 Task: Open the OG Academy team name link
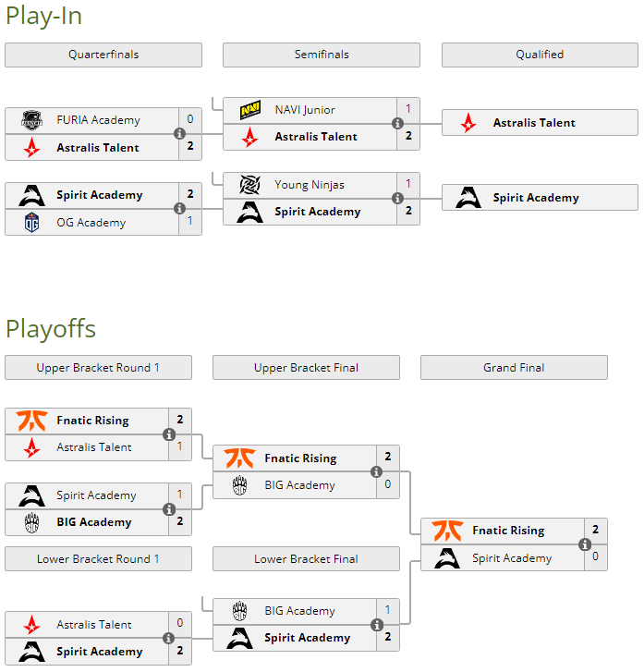[x=91, y=223]
